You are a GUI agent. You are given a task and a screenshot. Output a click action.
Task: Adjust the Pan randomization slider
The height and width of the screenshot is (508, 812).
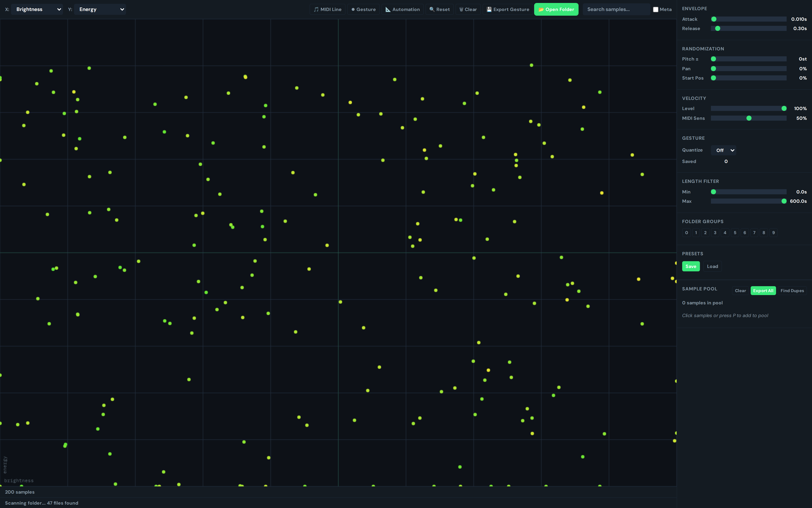(x=749, y=69)
